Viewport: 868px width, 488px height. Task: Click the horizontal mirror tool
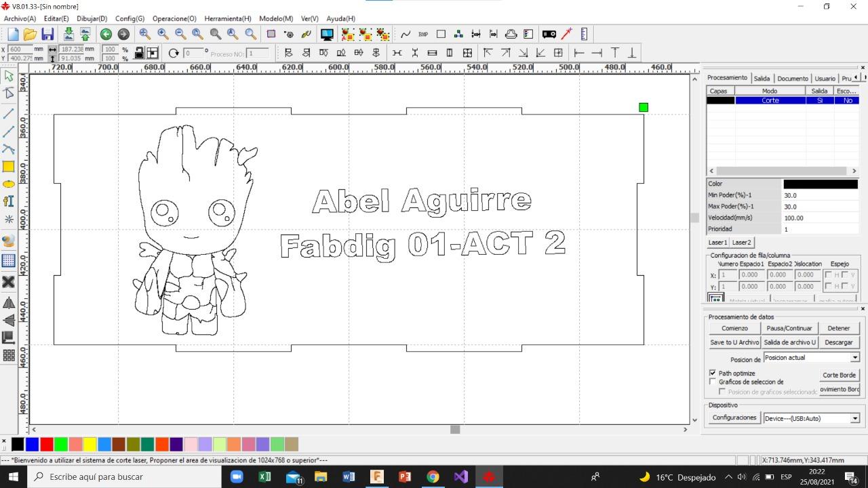point(9,303)
